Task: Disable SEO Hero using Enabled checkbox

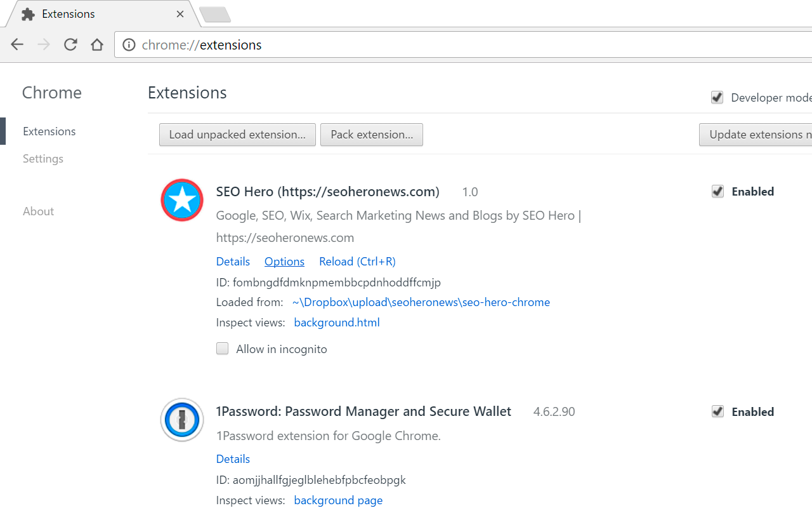Action: point(717,191)
